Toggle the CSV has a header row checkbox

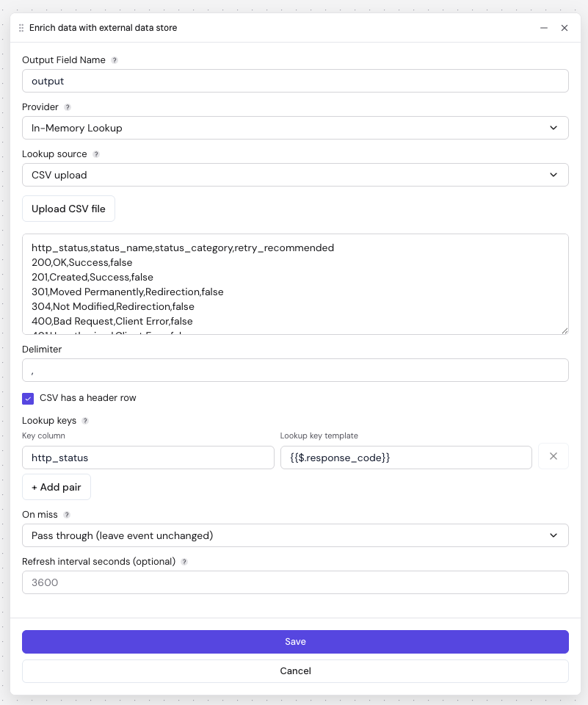coord(28,398)
